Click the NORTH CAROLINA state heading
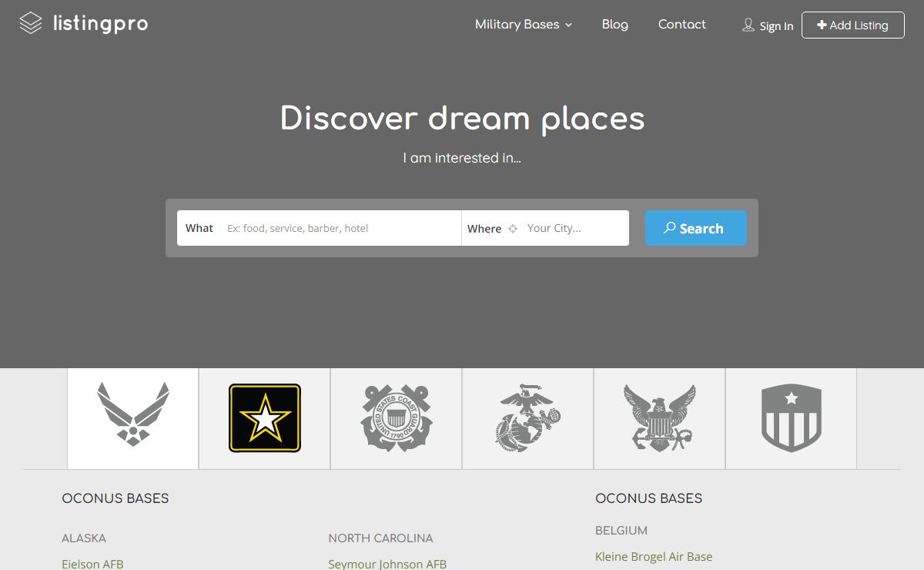Image resolution: width=924 pixels, height=570 pixels. pos(380,538)
